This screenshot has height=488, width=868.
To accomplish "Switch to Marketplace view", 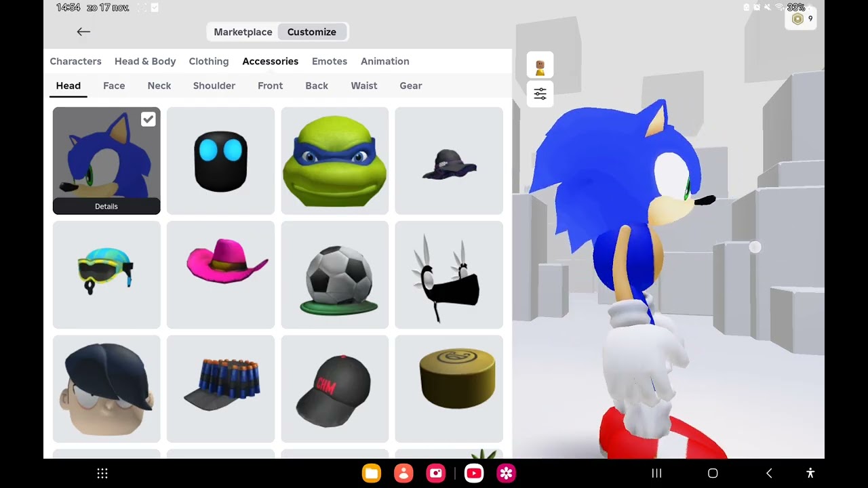I will (x=243, y=32).
